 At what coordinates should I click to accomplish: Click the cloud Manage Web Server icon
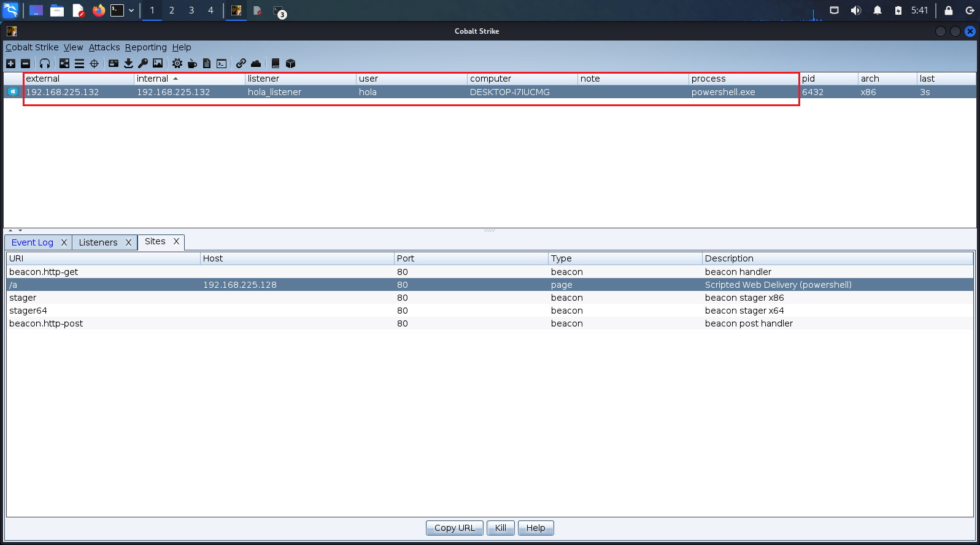click(x=256, y=63)
